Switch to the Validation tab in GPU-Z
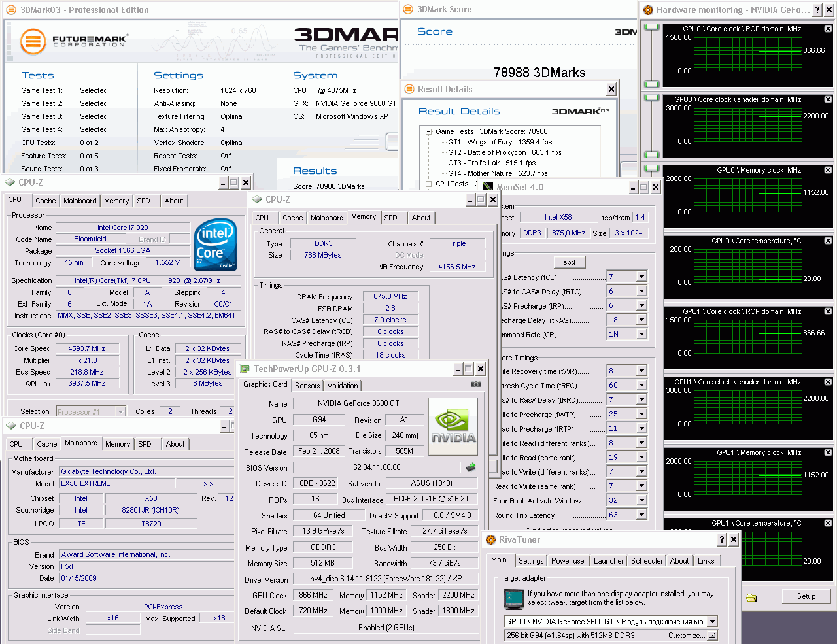The image size is (837, 644). click(343, 386)
